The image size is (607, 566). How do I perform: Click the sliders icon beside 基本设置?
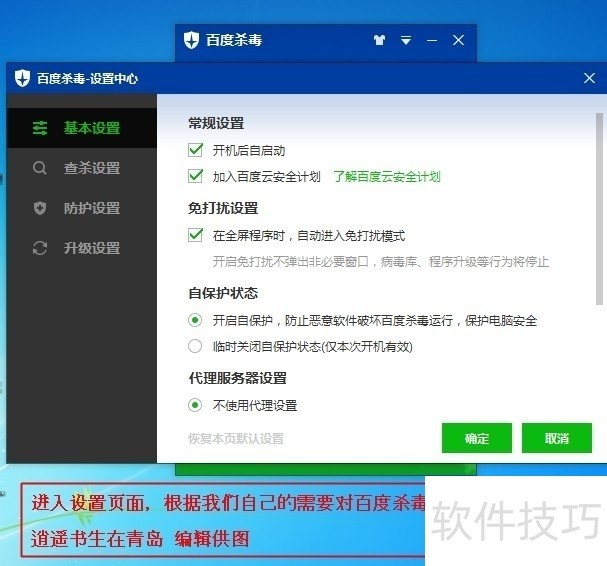click(39, 128)
